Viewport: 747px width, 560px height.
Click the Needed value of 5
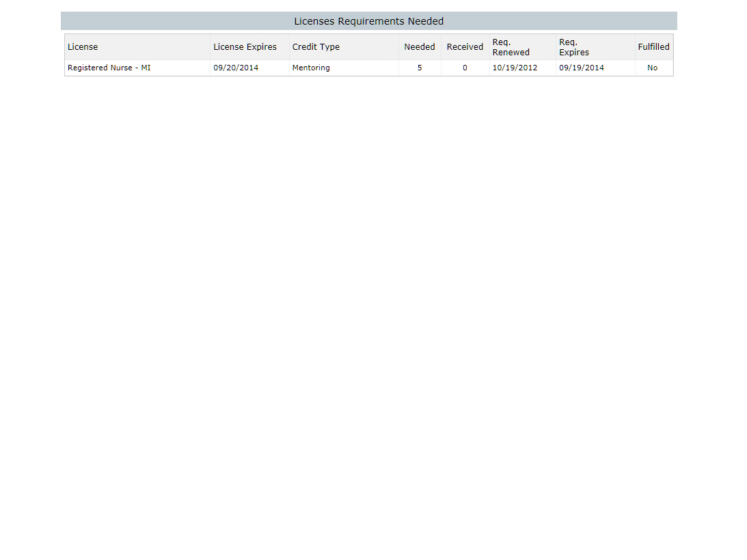(420, 68)
